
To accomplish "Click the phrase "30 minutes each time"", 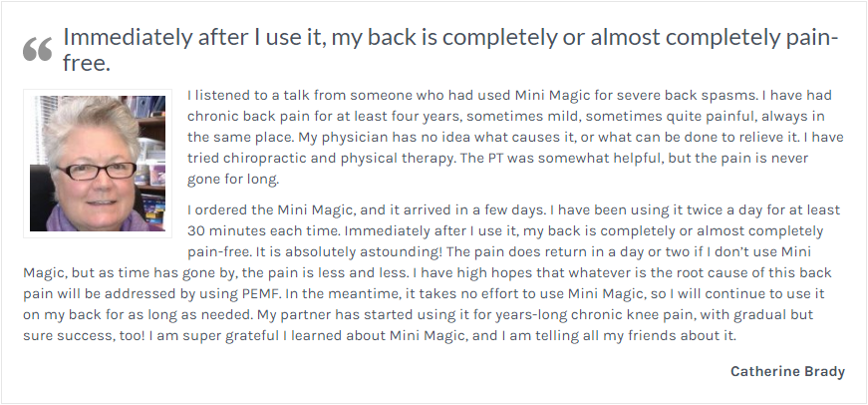I will click(257, 231).
